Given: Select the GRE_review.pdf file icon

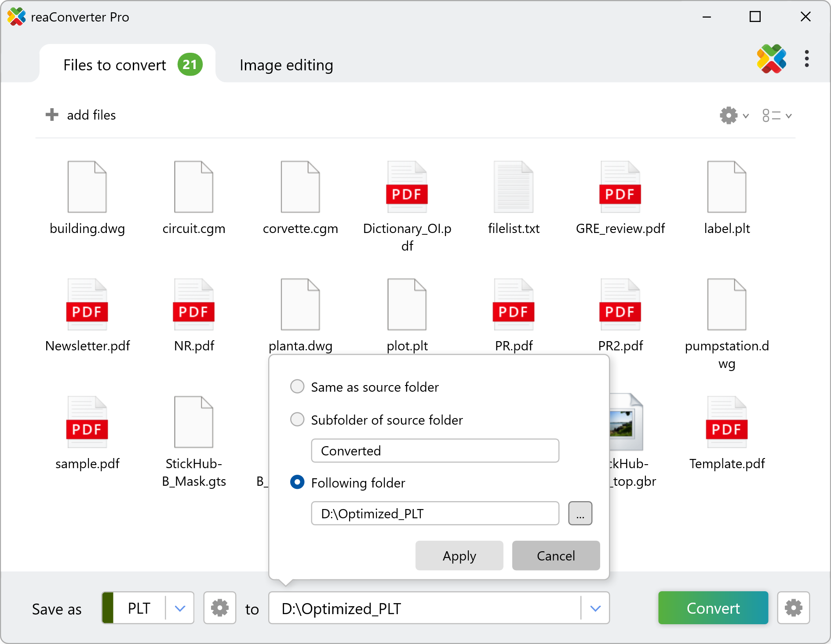Looking at the screenshot, I should [620, 187].
